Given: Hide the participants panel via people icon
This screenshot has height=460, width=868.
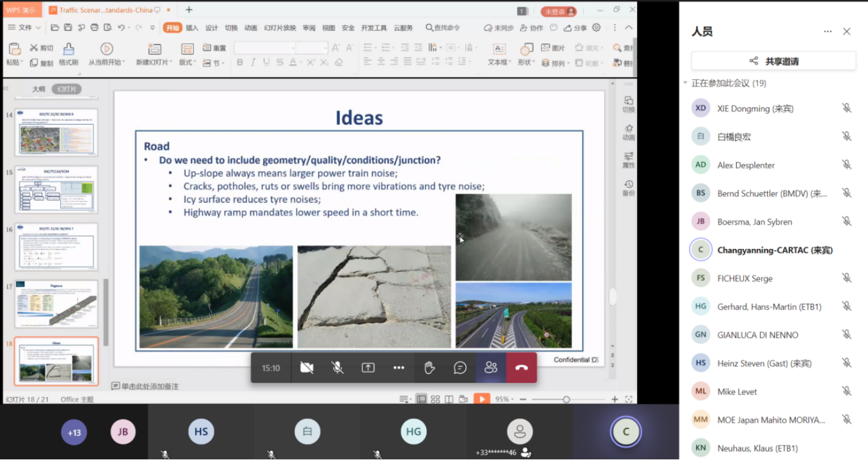Looking at the screenshot, I should [491, 368].
